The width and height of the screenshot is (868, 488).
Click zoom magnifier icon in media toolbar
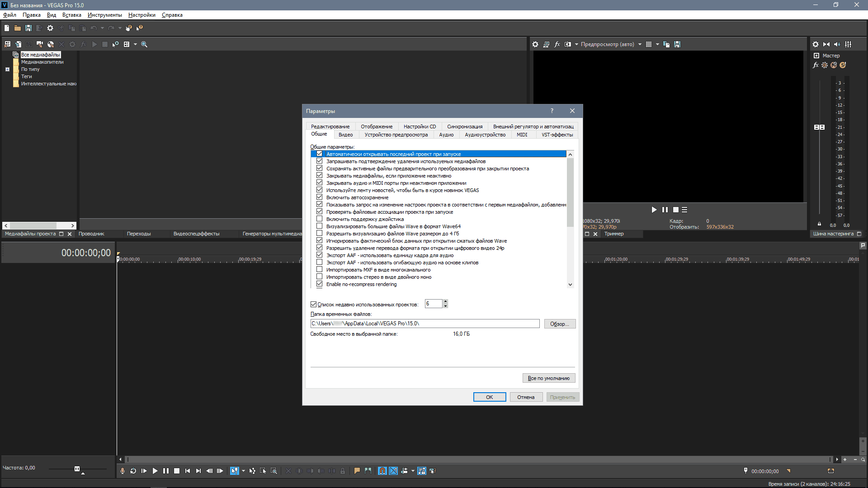click(x=144, y=44)
